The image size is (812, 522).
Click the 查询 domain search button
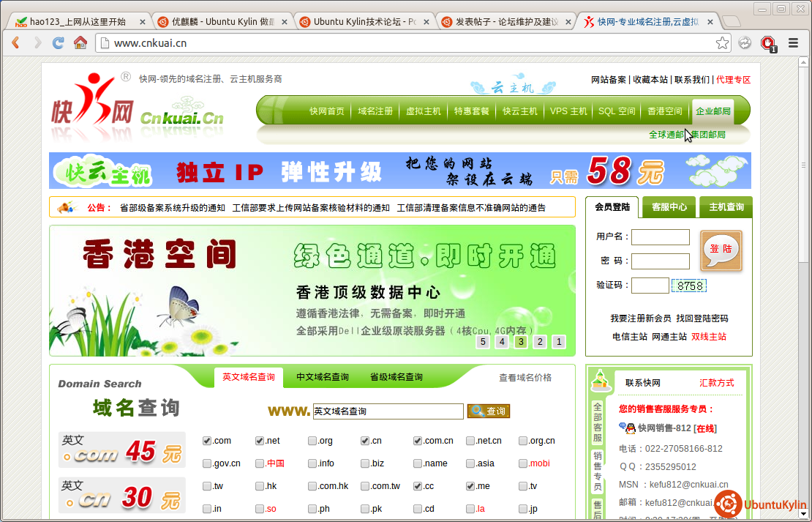[489, 411]
